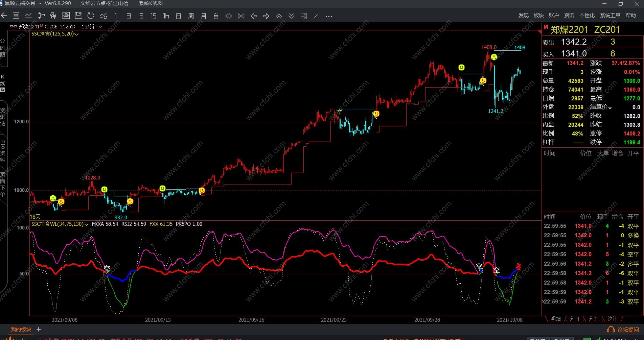
Task: Switch to the time-sharing line chart icon
Action: coord(28,16)
